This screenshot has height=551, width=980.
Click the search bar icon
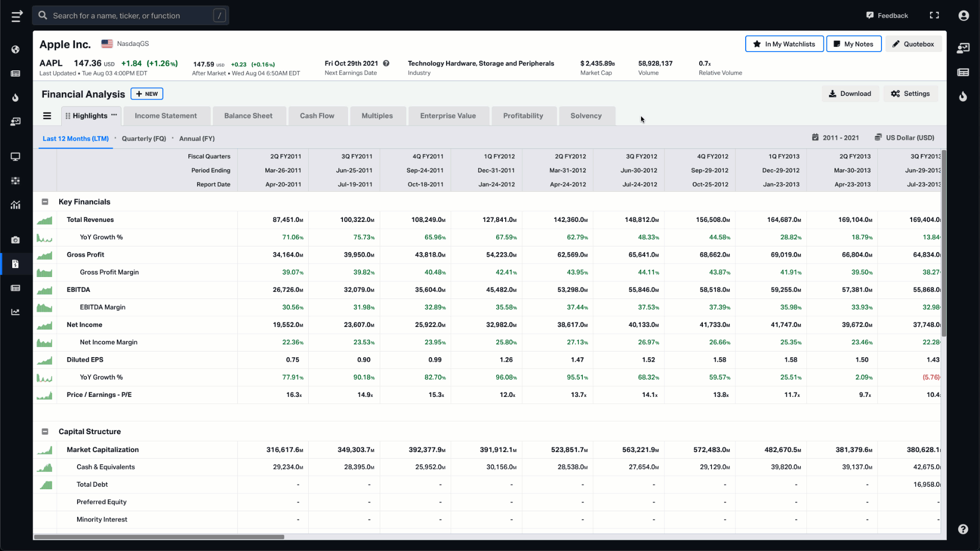point(43,15)
